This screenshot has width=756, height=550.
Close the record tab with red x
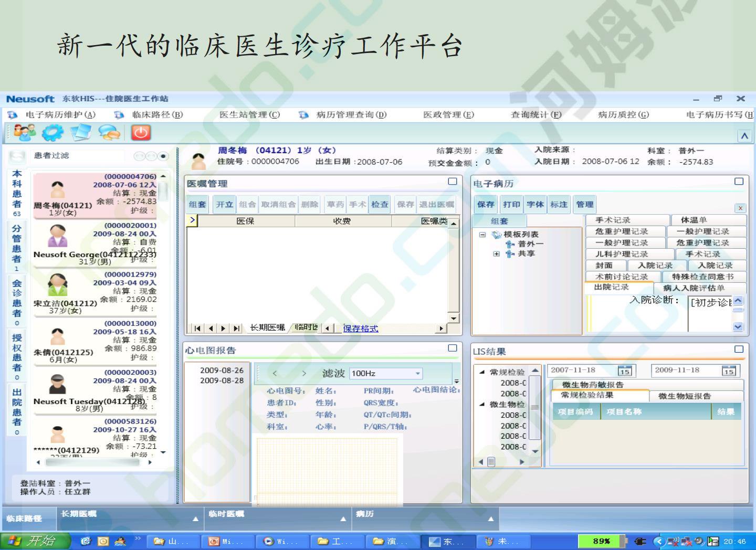point(740,208)
